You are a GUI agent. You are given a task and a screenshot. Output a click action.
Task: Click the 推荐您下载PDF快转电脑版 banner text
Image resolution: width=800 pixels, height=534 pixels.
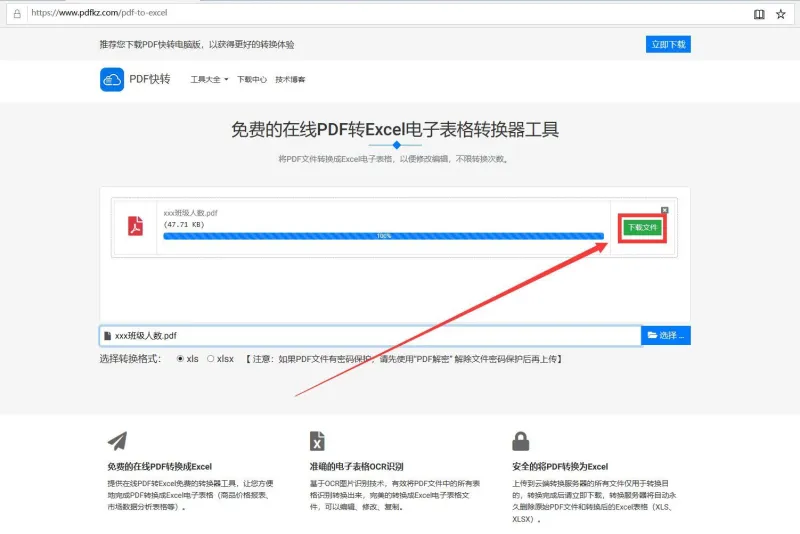point(196,44)
